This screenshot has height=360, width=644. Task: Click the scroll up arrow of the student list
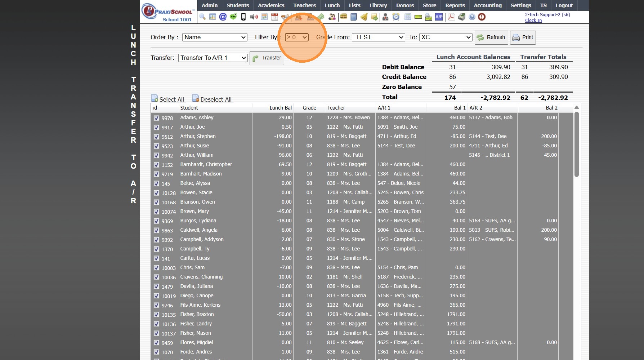(576, 107)
